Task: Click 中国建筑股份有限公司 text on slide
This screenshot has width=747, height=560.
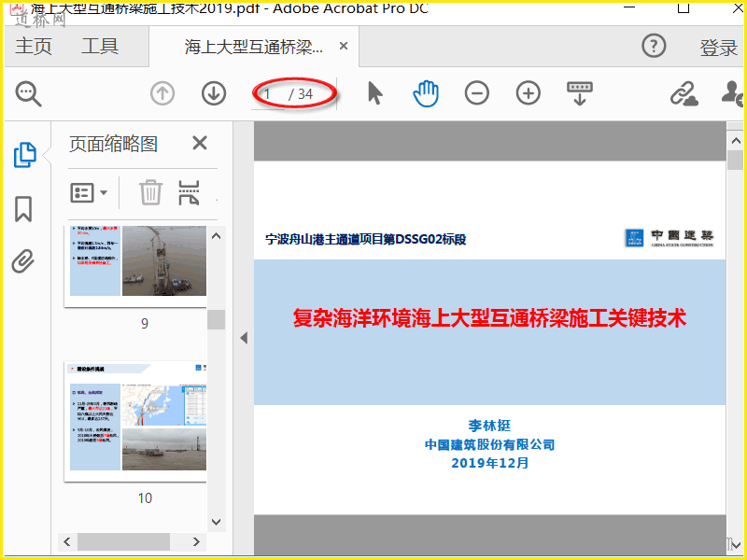Action: click(489, 445)
